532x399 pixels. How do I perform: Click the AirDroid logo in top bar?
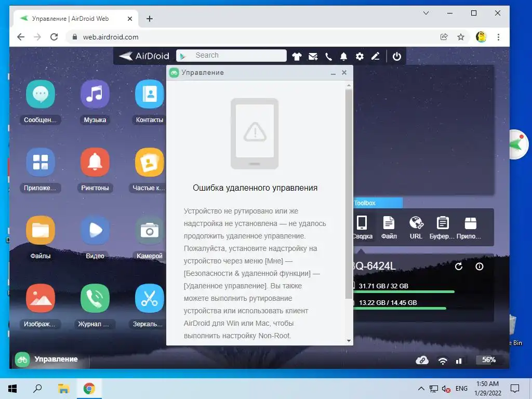(144, 56)
